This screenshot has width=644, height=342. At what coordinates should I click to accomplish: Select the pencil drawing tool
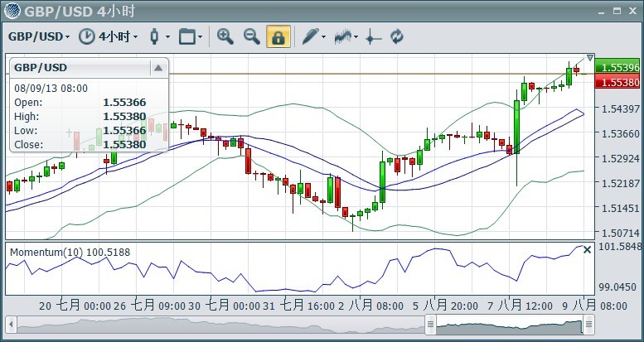pyautogui.click(x=310, y=36)
